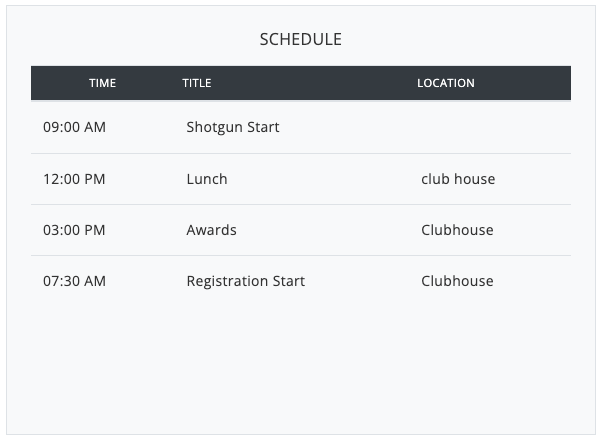Open the Lunch event
This screenshot has width=605, height=446.
pos(207,179)
